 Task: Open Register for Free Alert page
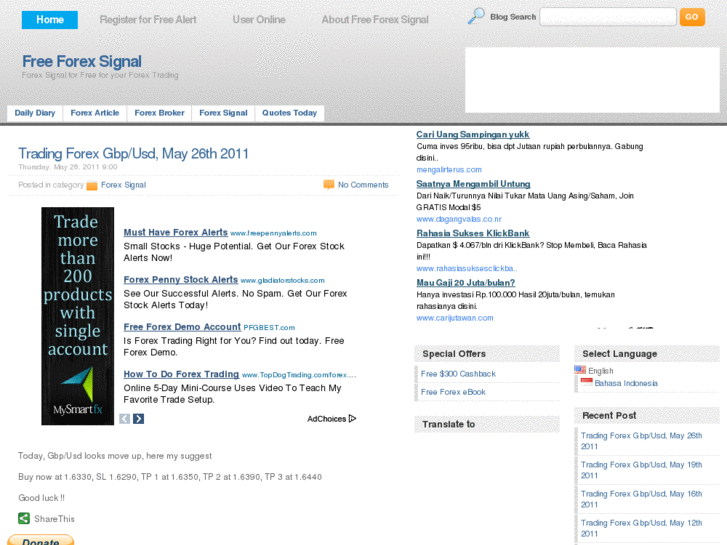(148, 19)
